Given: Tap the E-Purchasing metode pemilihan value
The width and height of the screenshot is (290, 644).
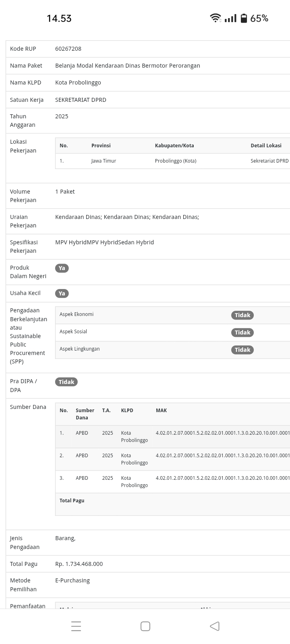Looking at the screenshot, I should point(72,580).
